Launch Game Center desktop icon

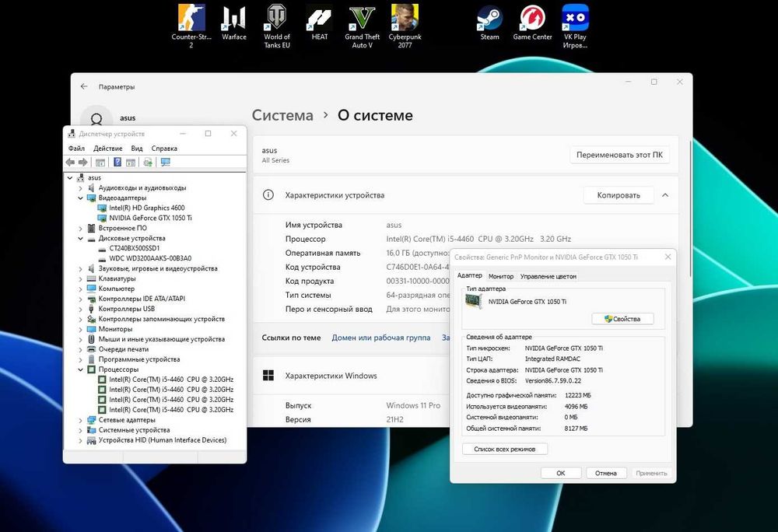pos(532,23)
